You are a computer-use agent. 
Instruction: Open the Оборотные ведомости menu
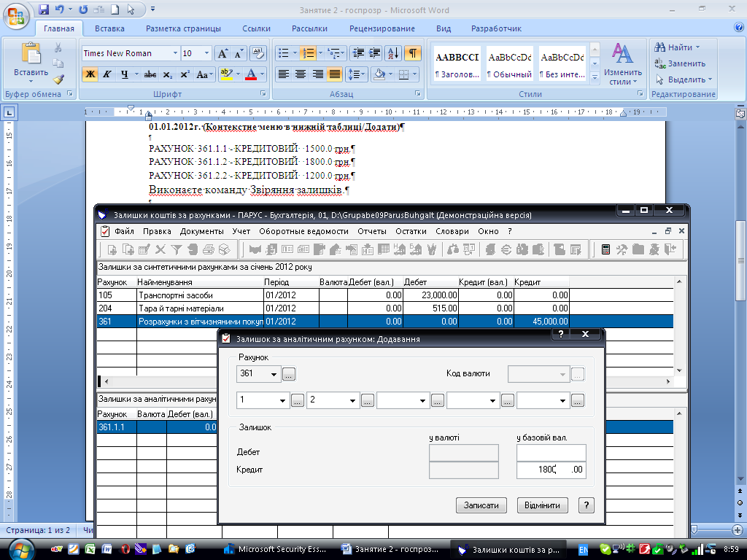coord(304,231)
